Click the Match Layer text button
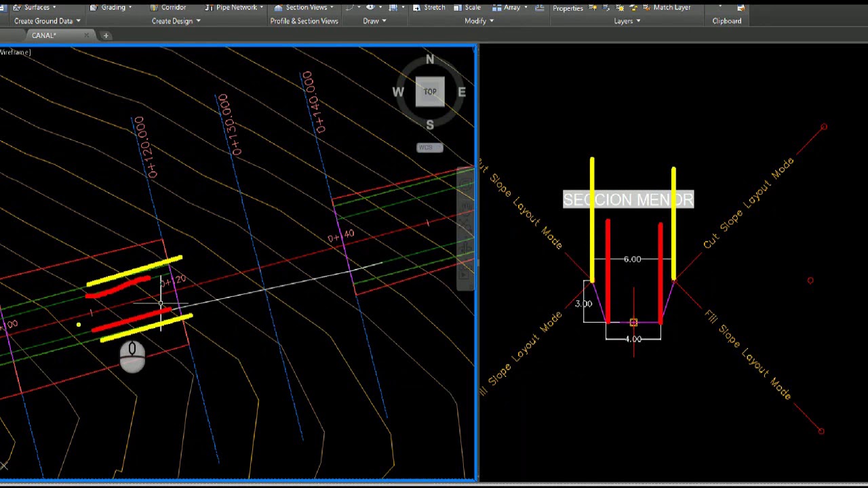The height and width of the screenshot is (488, 868). point(672,7)
